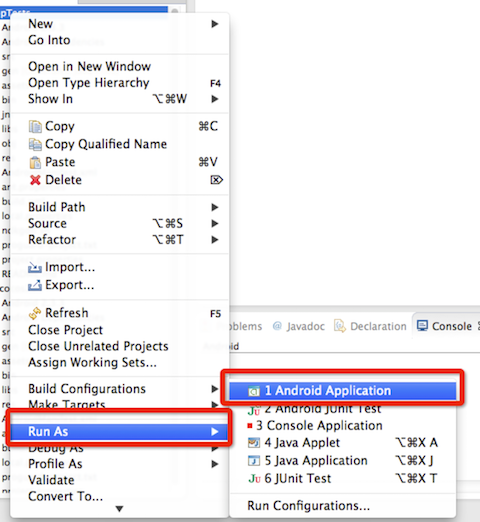Screen dimensions: 480x522
Task: Click the Export icon
Action: tap(35, 285)
